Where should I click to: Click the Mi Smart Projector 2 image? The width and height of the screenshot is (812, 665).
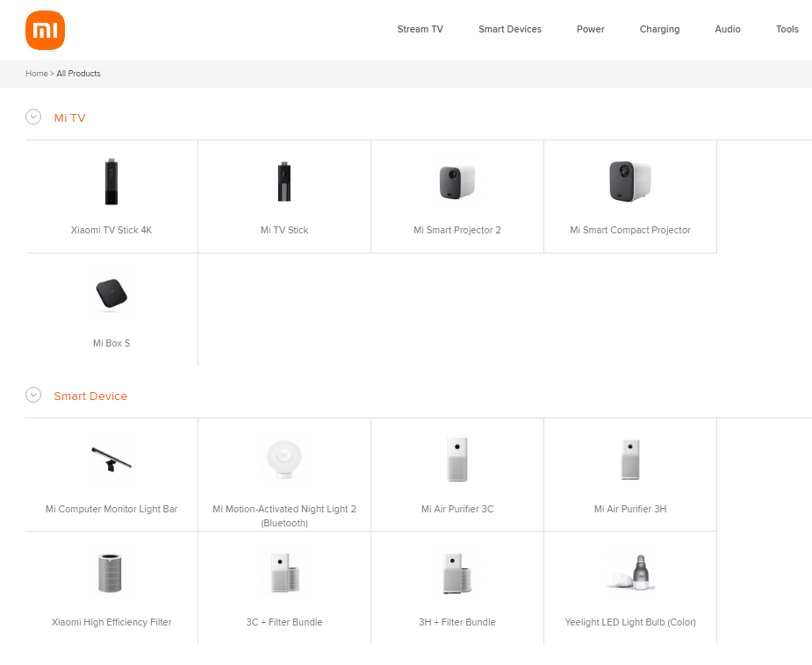coord(456,182)
